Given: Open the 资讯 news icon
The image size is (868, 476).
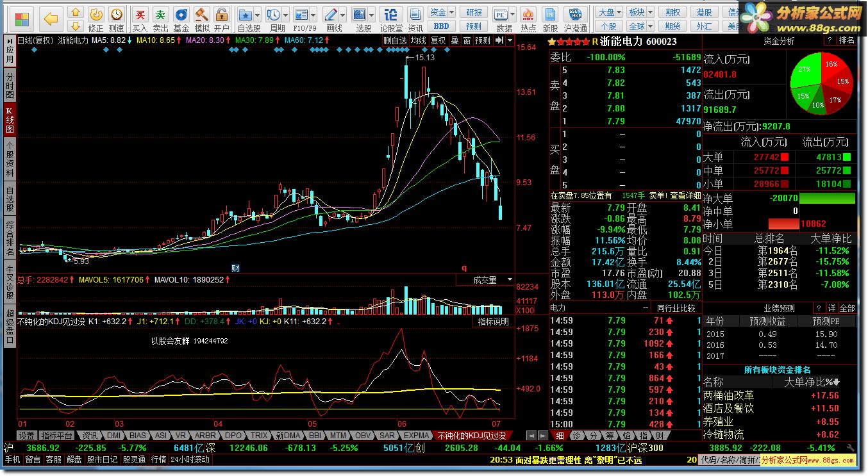Looking at the screenshot, I should (415, 19).
